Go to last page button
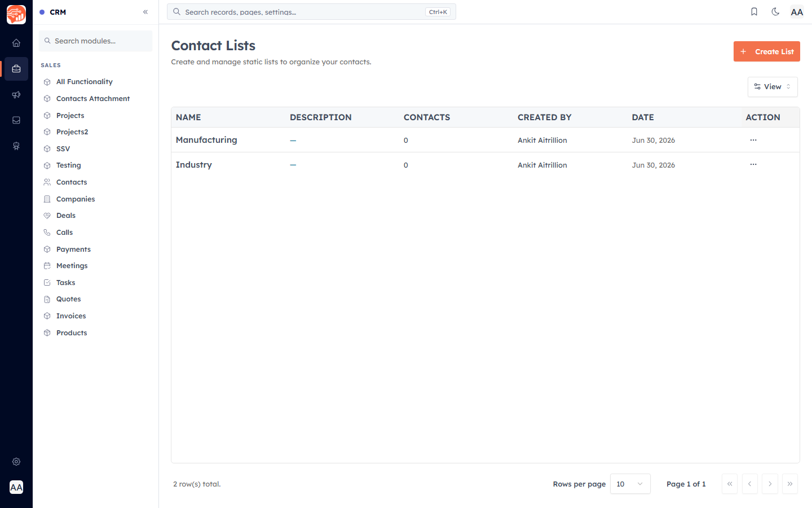The width and height of the screenshot is (812, 508). (790, 484)
